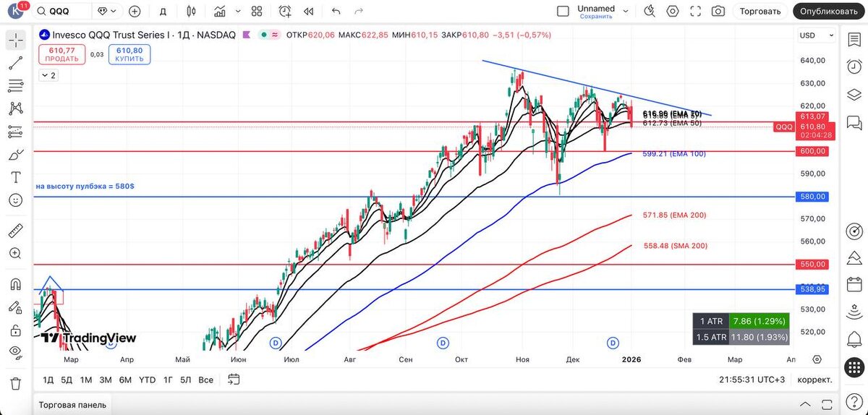The height and width of the screenshot is (415, 868).
Task: Click the 610,77 ПРОДАТЬ sell button
Action: [62, 54]
